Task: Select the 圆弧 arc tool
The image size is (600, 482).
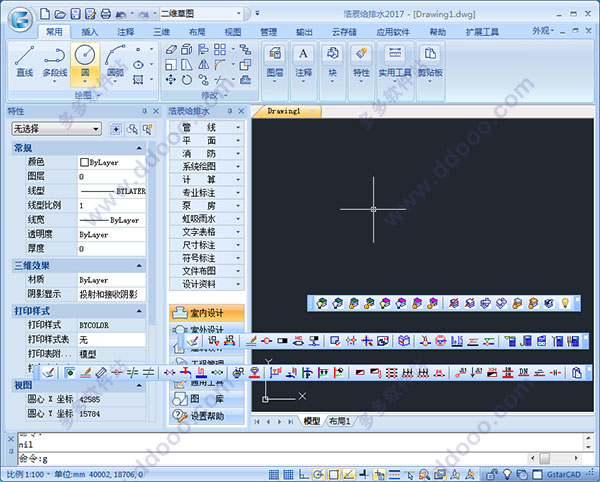Action: click(115, 62)
